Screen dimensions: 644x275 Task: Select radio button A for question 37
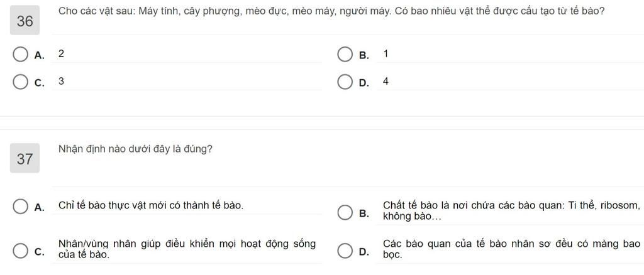pos(21,207)
